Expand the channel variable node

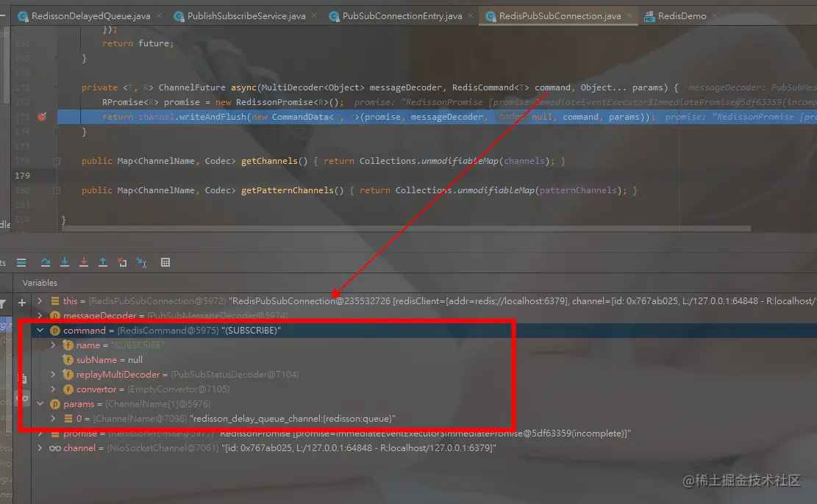pos(40,447)
